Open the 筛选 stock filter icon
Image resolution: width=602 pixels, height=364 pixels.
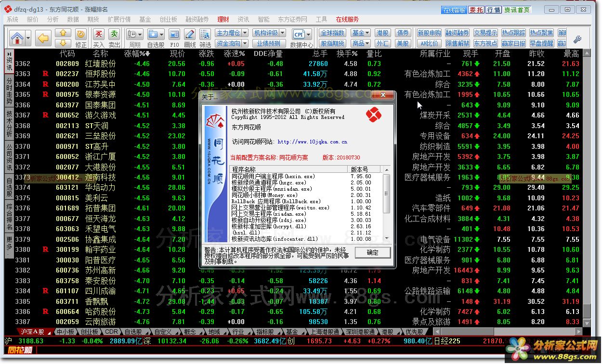pos(205,34)
